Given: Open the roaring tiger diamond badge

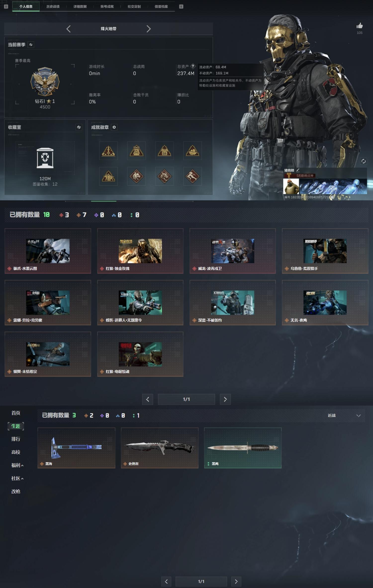Looking at the screenshot, I should (x=136, y=176).
